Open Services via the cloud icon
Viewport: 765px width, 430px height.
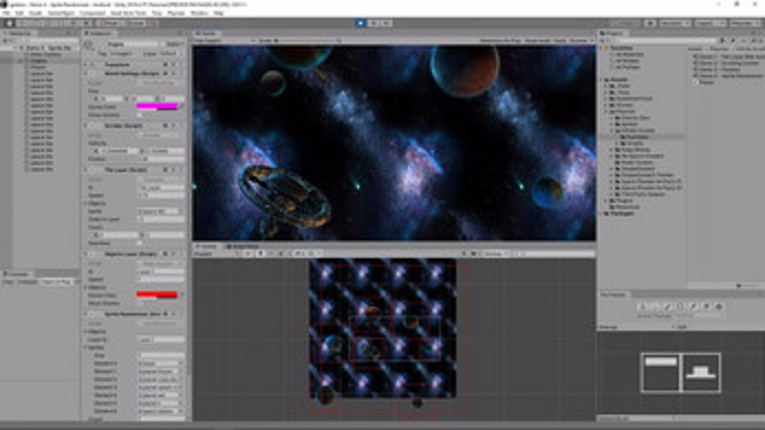(x=650, y=23)
